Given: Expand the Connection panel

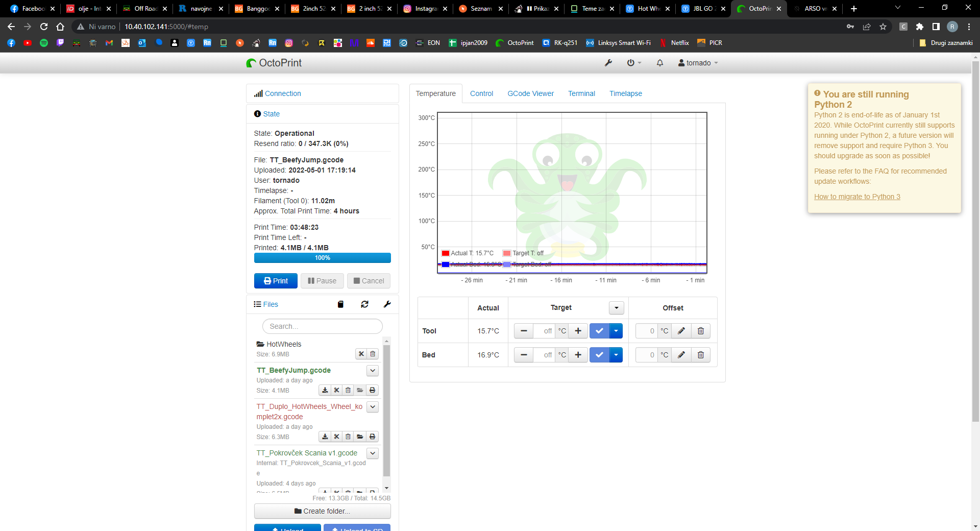Looking at the screenshot, I should click(283, 93).
